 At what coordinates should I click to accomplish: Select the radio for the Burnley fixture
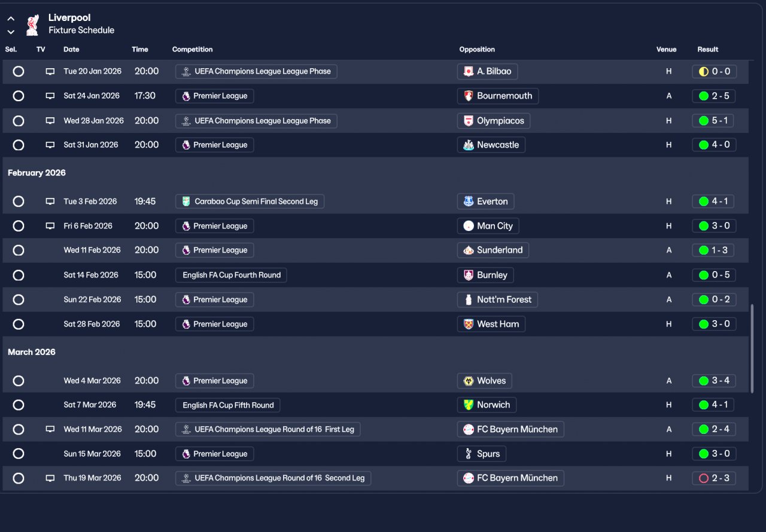19,275
